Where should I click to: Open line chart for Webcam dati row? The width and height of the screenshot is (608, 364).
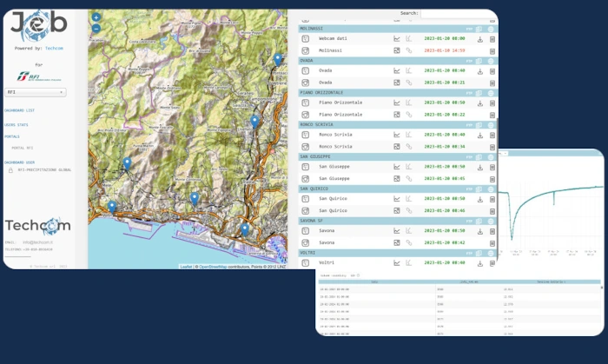coord(397,39)
